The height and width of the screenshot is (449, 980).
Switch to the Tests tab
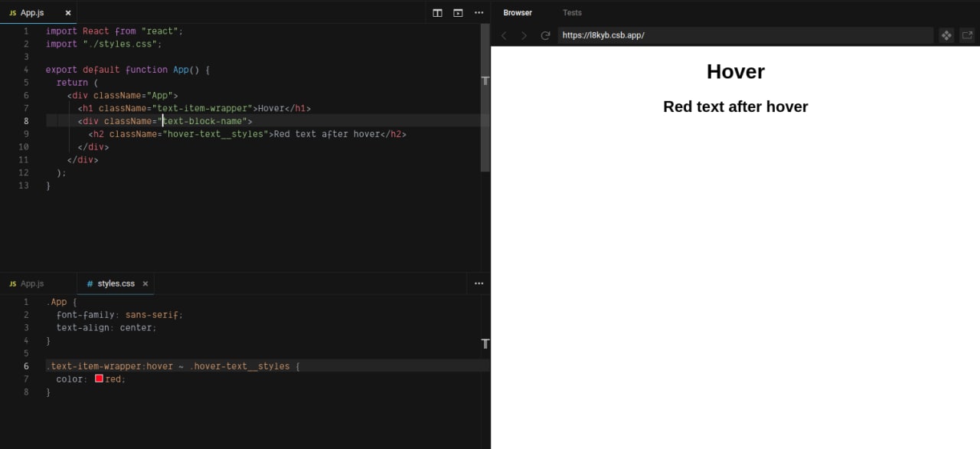click(572, 12)
